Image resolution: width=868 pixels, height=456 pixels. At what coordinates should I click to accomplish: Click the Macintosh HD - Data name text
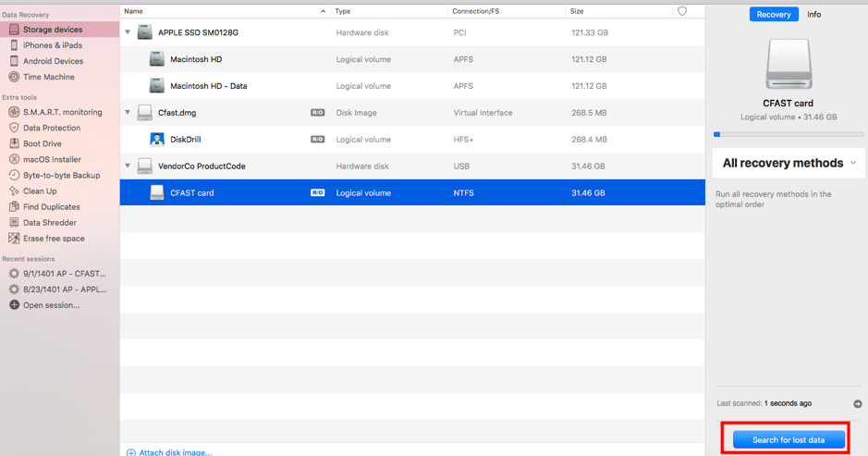coord(209,86)
